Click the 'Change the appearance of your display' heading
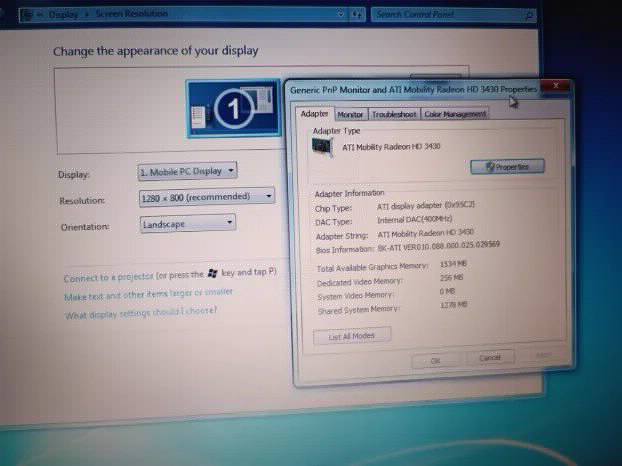Image resolution: width=622 pixels, height=466 pixels. point(156,51)
